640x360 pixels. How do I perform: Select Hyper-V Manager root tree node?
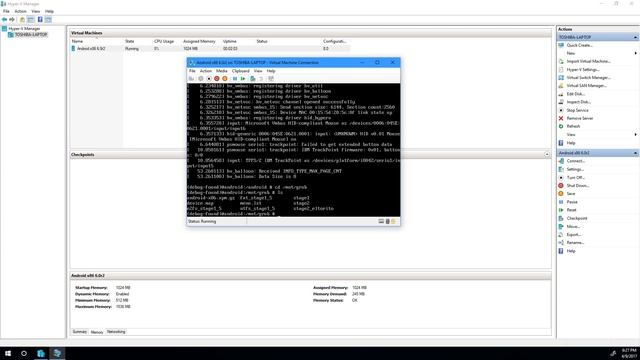click(x=24, y=29)
